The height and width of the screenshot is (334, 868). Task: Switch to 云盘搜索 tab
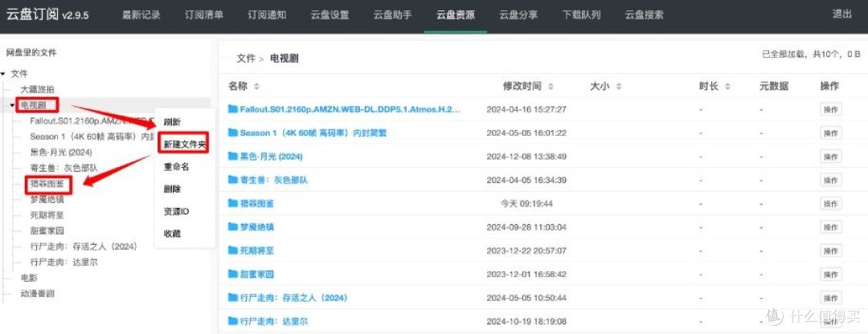pos(644,15)
